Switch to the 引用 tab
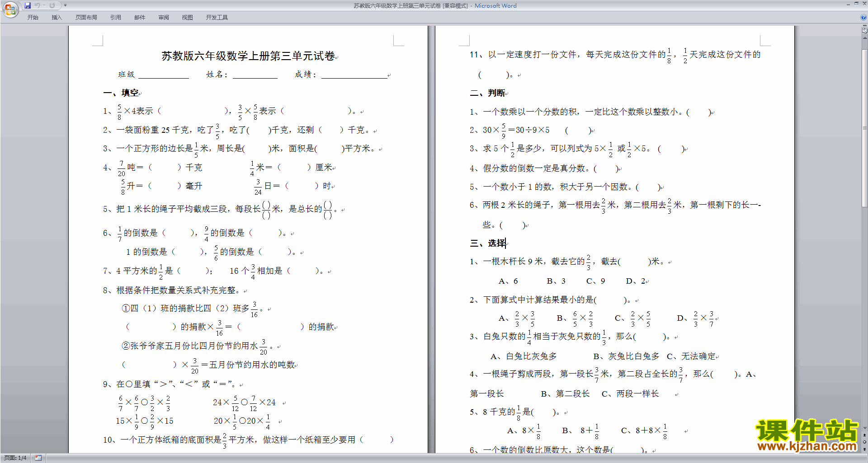The height and width of the screenshot is (463, 868). click(116, 18)
